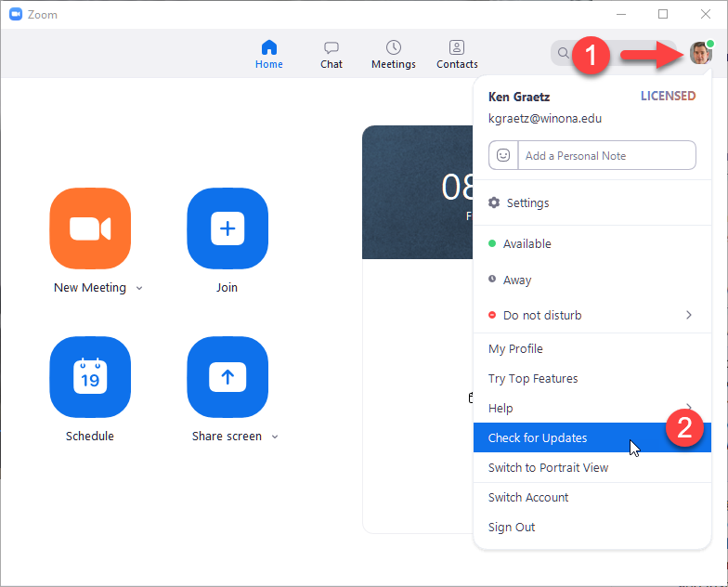
Task: Set status to Available
Action: click(526, 244)
